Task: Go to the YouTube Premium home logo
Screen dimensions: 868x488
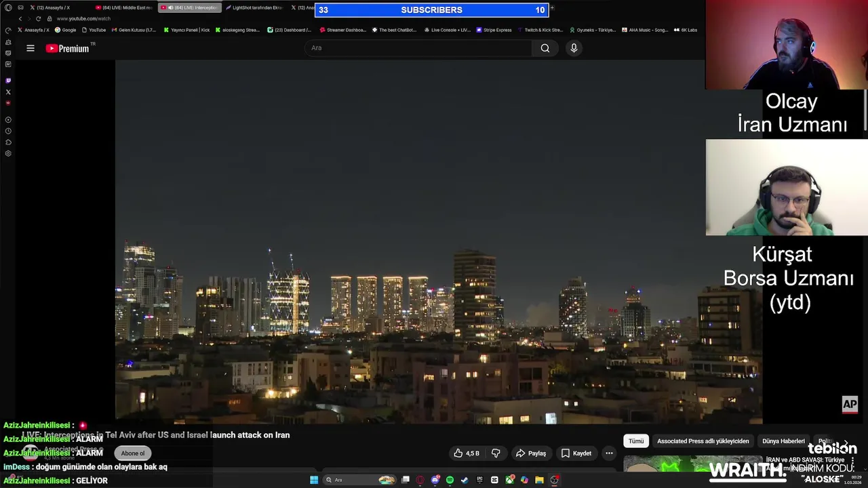Action: [x=68, y=48]
